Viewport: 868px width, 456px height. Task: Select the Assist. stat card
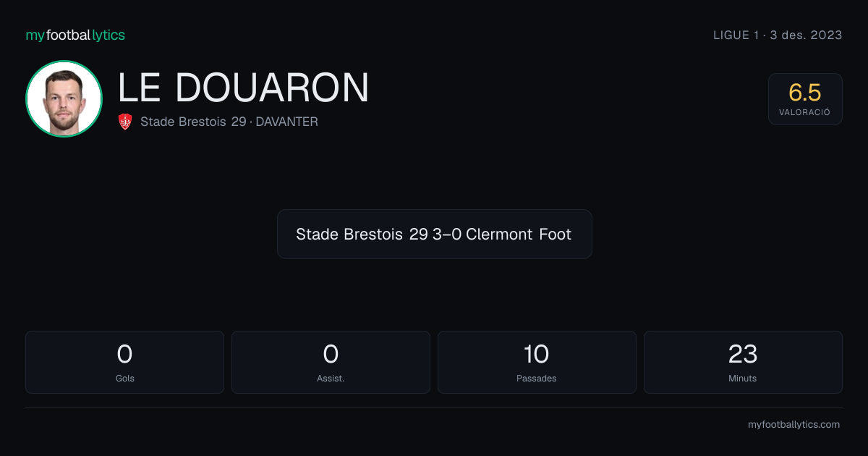(x=331, y=362)
